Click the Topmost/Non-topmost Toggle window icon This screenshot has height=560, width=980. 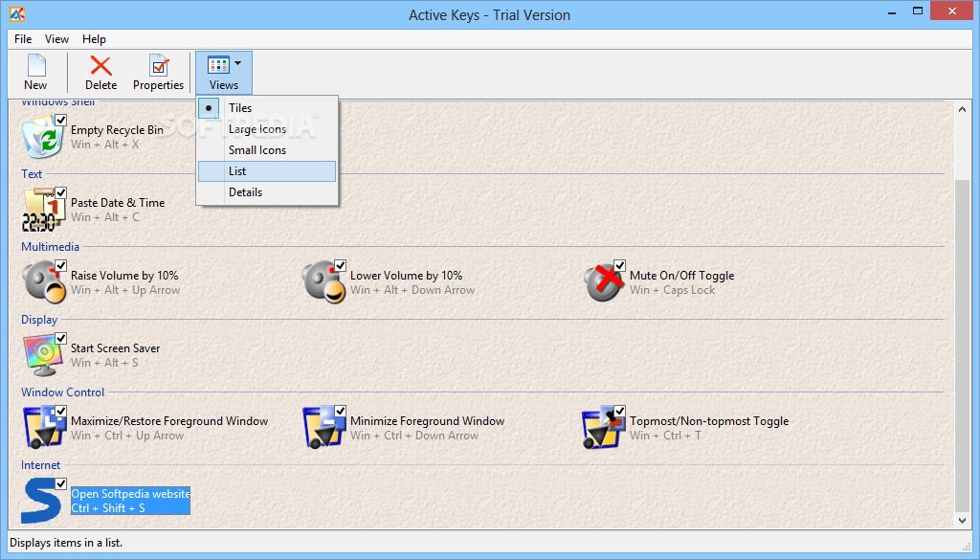pyautogui.click(x=603, y=428)
